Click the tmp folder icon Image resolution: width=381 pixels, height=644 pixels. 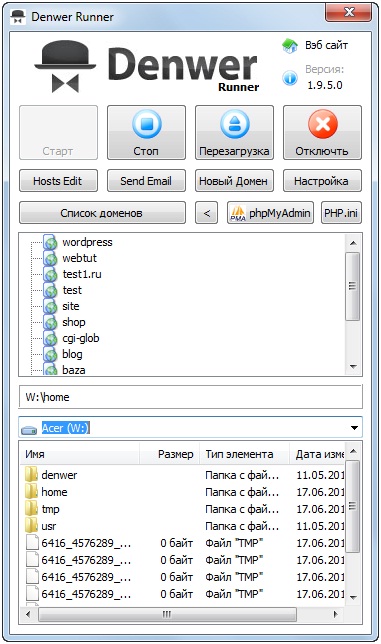(x=31, y=509)
